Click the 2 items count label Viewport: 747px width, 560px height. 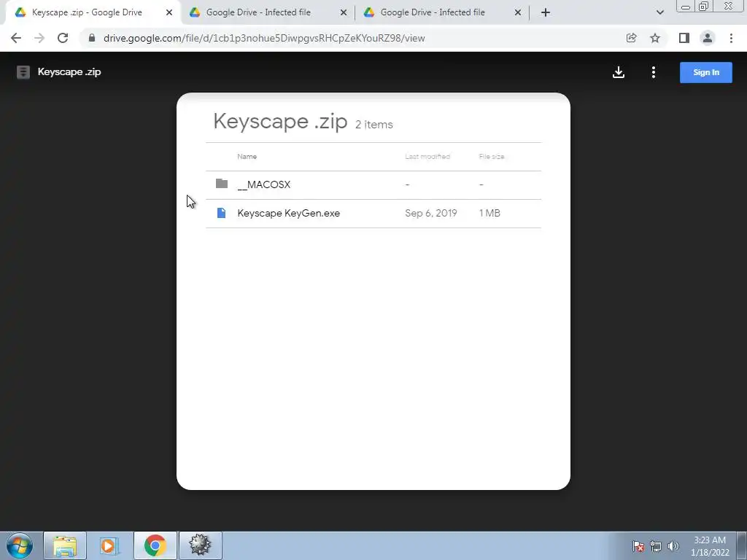tap(374, 125)
